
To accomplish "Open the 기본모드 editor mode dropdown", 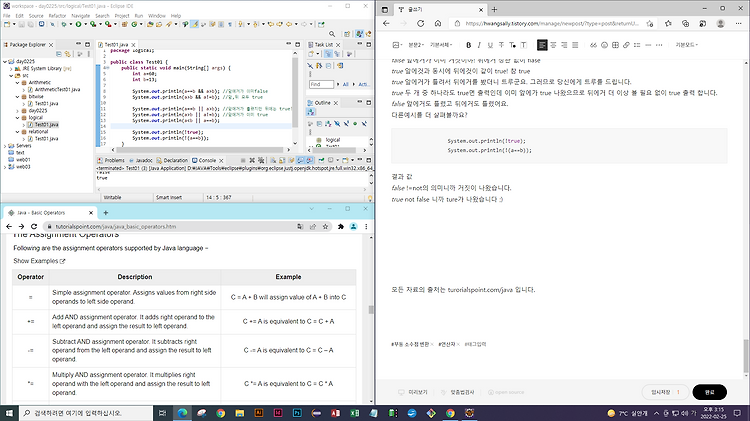I will (x=687, y=45).
